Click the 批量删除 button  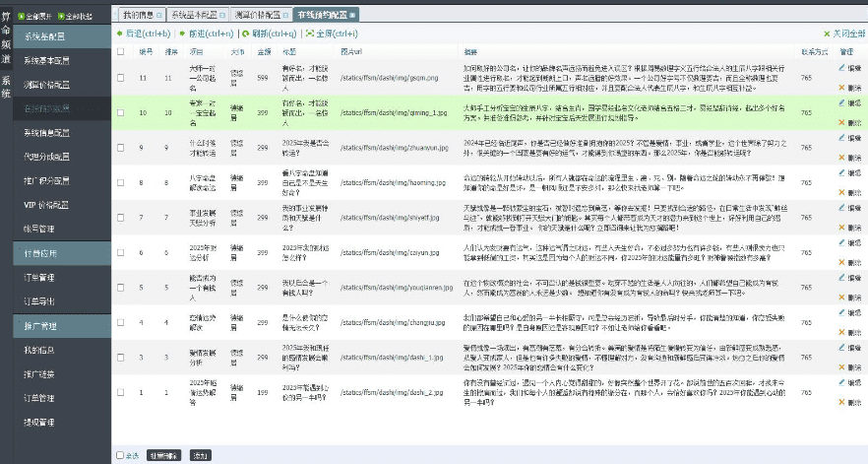(x=163, y=456)
